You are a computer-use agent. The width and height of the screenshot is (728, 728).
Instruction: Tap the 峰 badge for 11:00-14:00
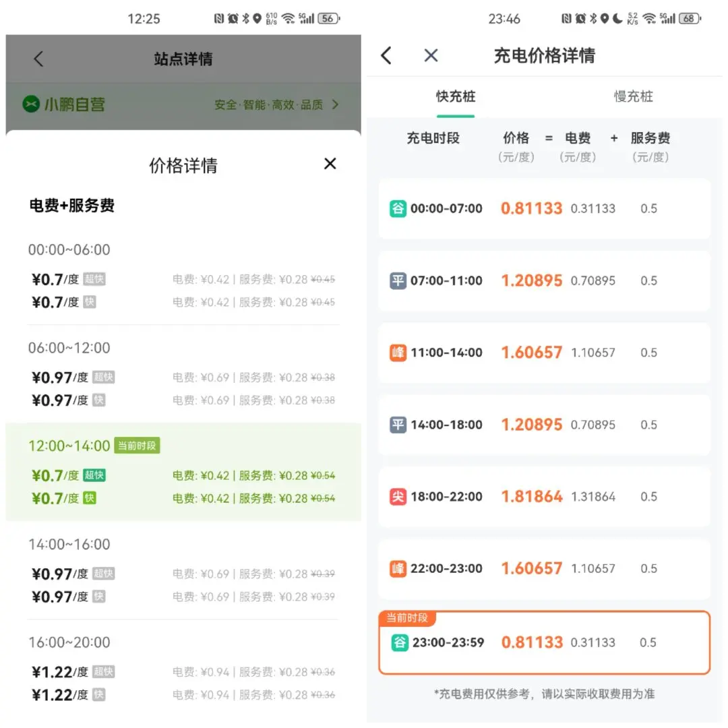point(398,353)
